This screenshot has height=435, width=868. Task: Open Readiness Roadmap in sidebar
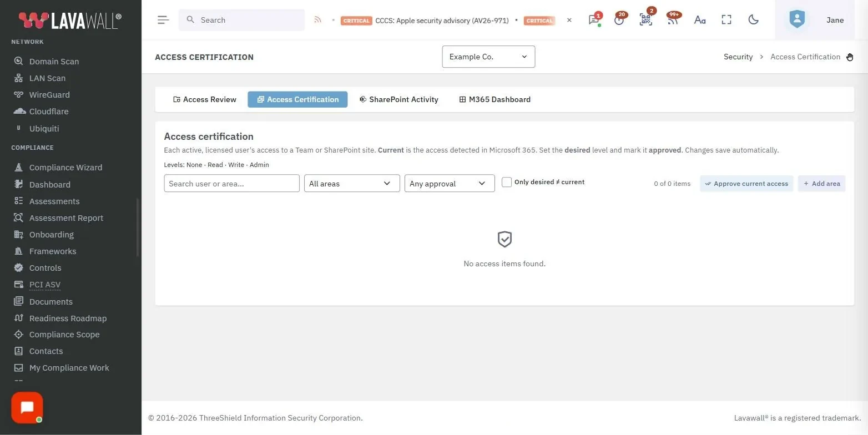(68, 318)
